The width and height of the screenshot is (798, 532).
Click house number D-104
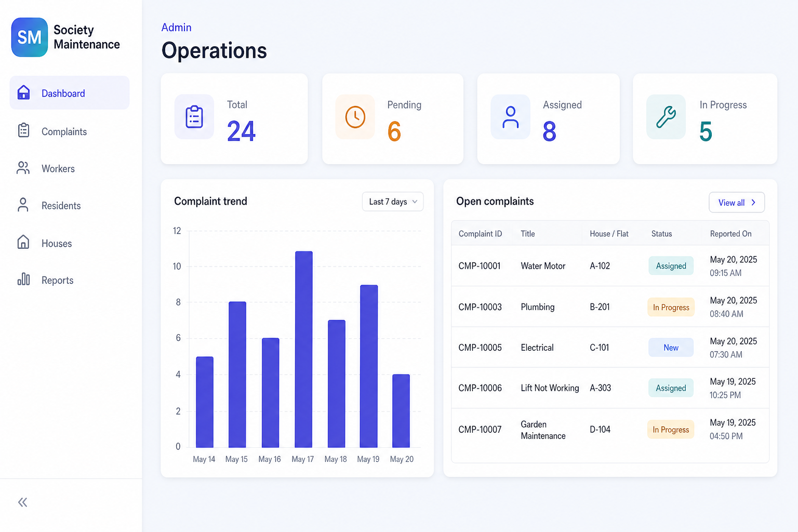coord(600,430)
